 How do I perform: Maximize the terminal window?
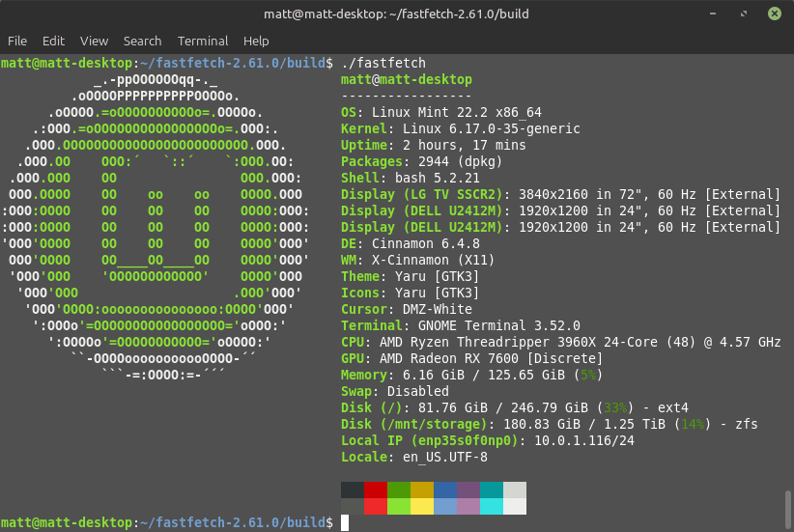tap(744, 14)
